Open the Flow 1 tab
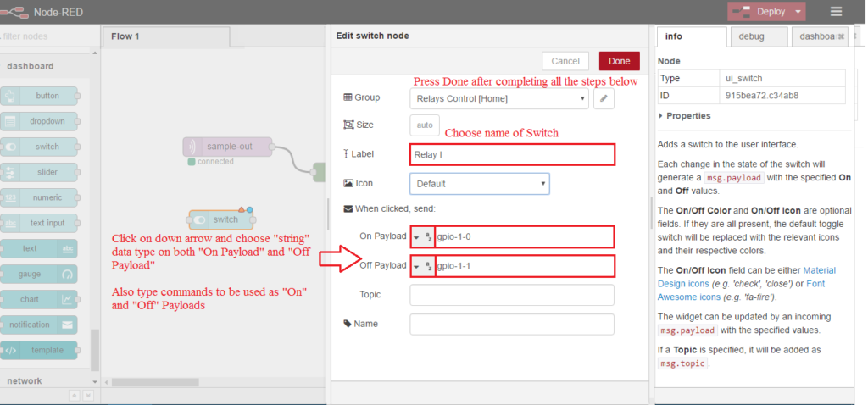868x405 pixels. point(125,36)
